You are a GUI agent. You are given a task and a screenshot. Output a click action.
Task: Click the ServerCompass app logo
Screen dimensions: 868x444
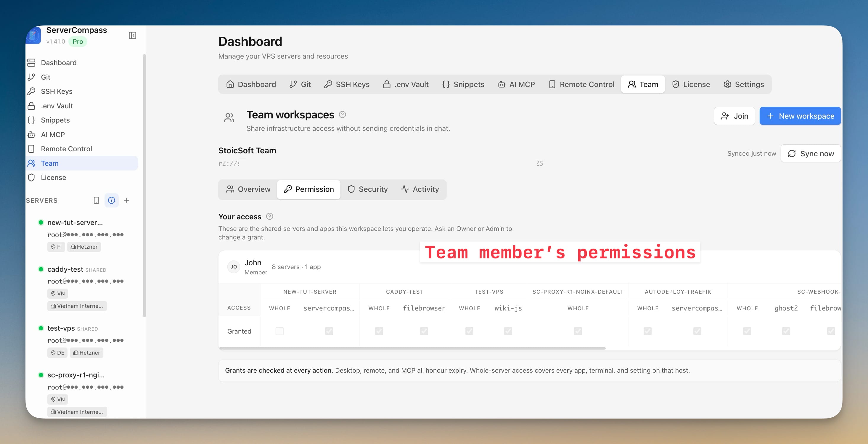coord(33,35)
